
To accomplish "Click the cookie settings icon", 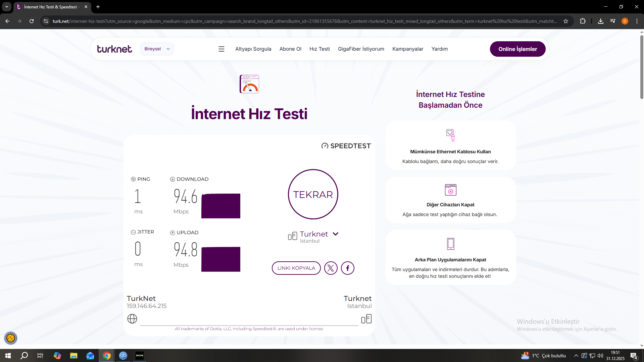I will click(11, 338).
